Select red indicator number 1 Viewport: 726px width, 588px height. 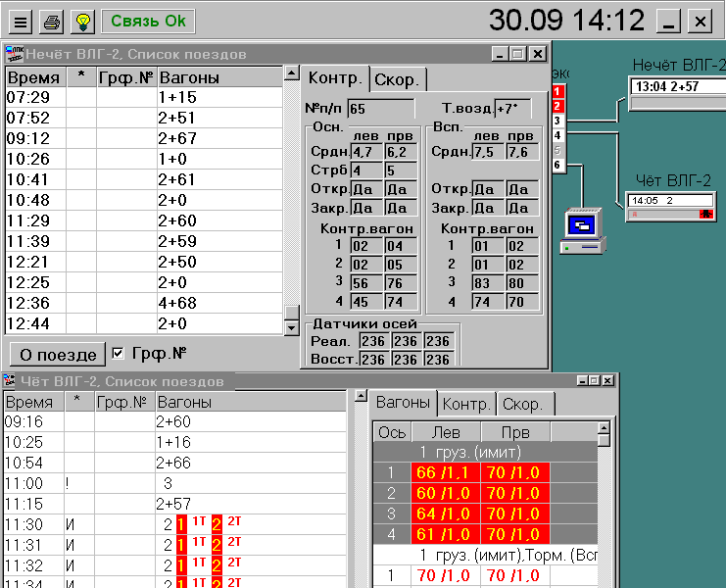[x=557, y=91]
